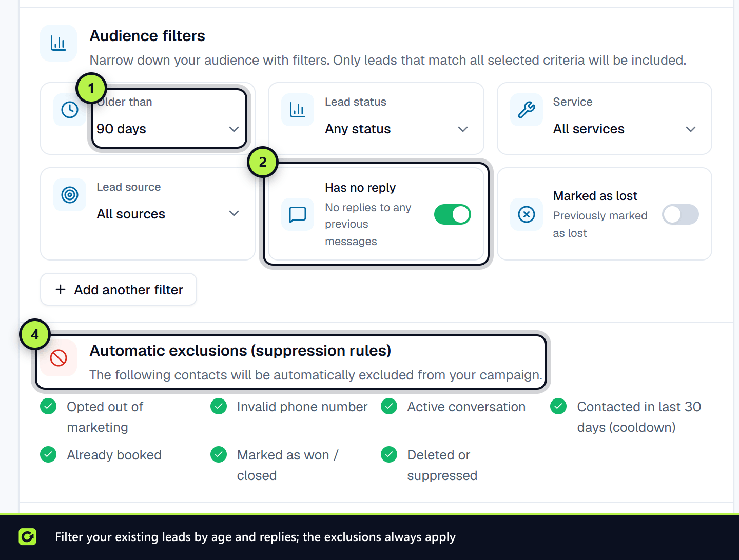Open the Lead status dropdown
This screenshot has width=739, height=560.
[397, 129]
